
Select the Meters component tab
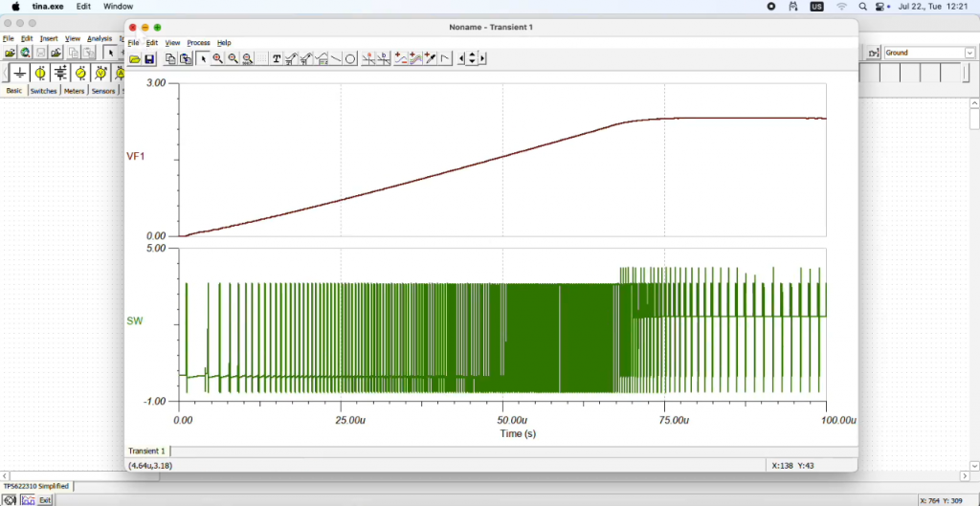coord(74,91)
